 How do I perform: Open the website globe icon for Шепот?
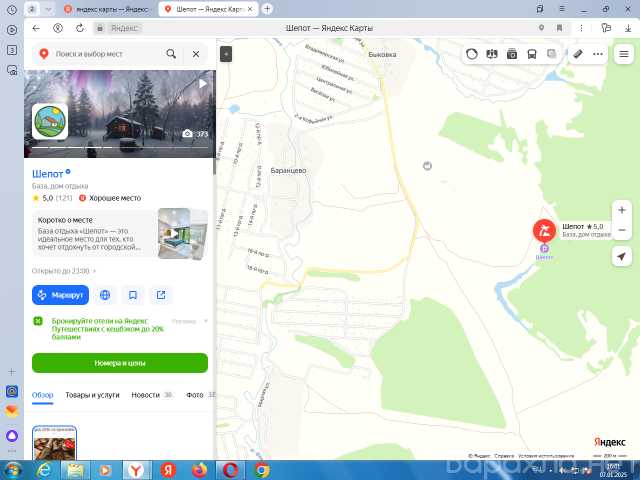[105, 295]
